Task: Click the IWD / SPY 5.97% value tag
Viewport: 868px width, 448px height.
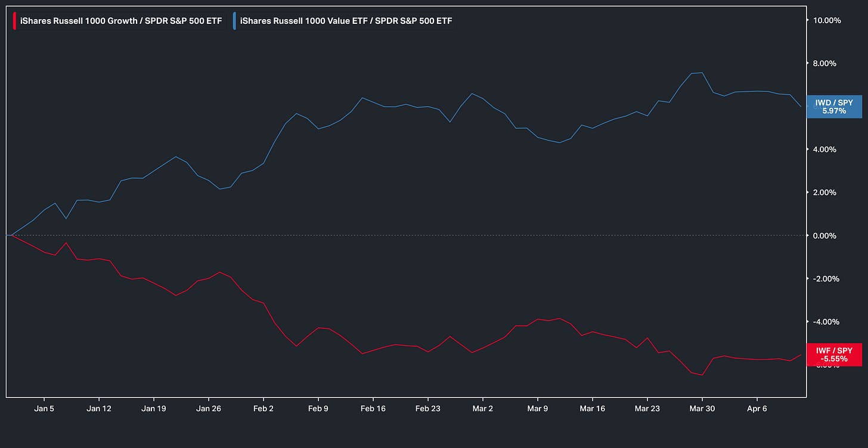Action: point(834,107)
